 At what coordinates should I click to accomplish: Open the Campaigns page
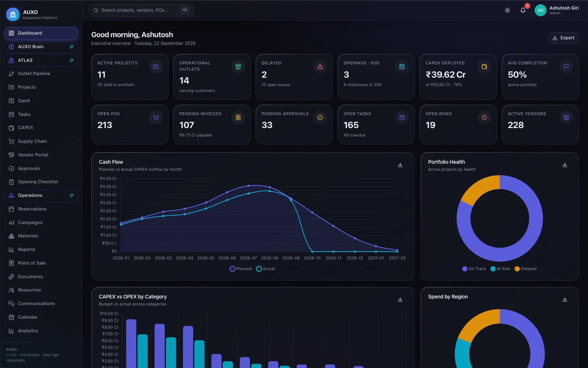pos(41,223)
